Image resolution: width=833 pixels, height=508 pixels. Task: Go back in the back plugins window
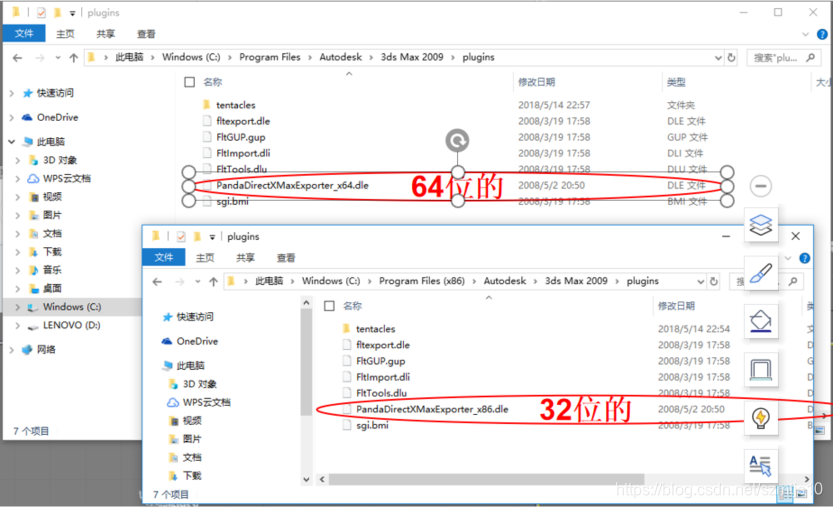[18, 57]
